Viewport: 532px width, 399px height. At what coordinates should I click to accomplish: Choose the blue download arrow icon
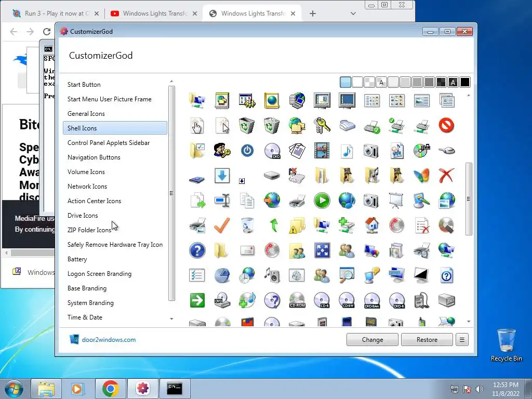[222, 176]
